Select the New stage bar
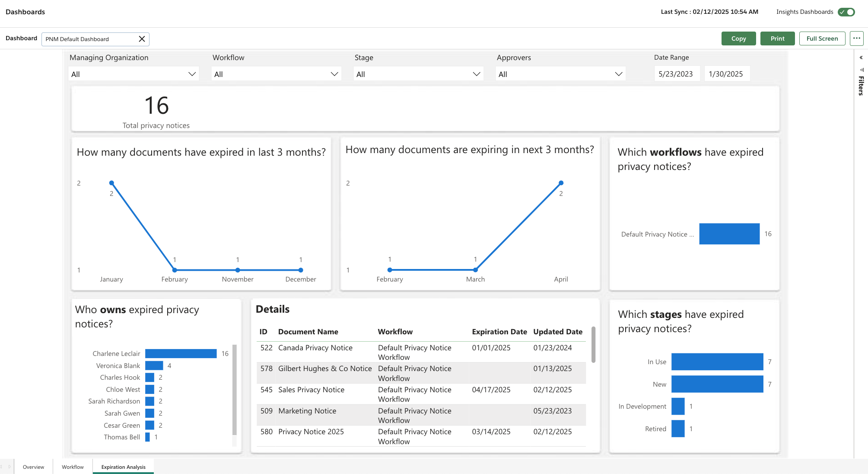Viewport: 868px width, 474px height. point(717,384)
